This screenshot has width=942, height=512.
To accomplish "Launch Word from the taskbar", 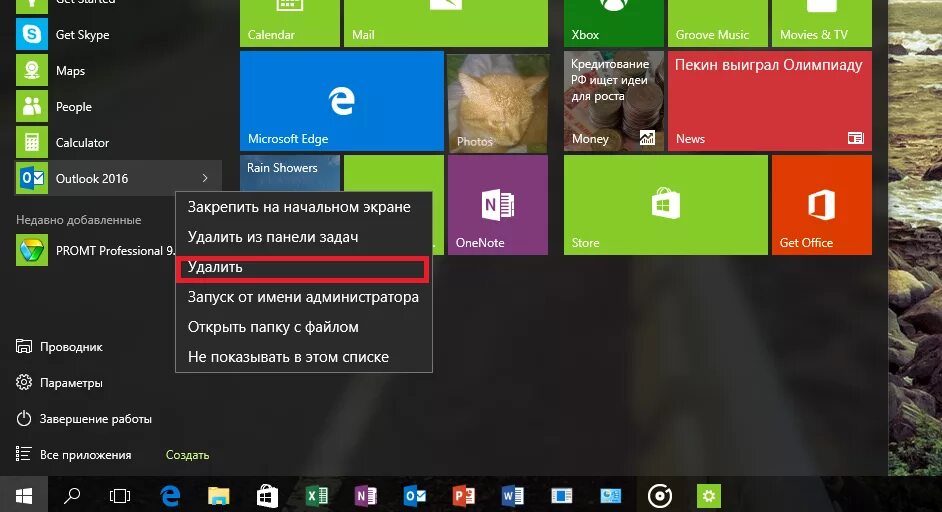I will tap(513, 496).
